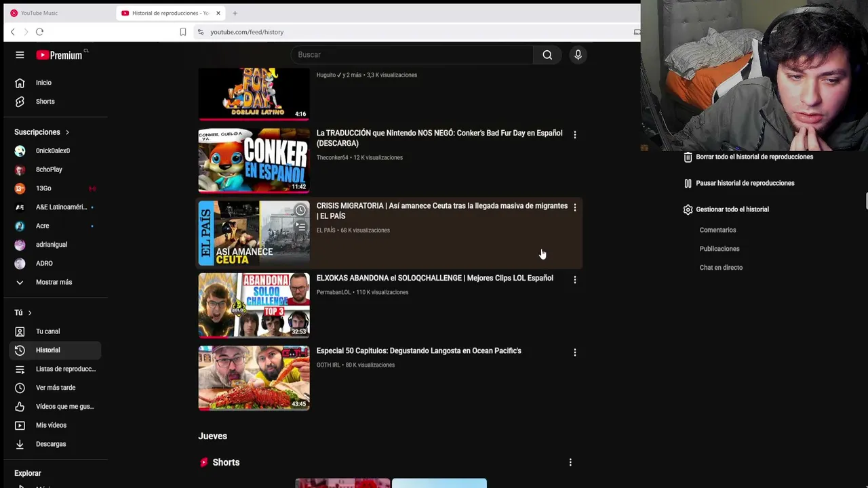Open more options for CRISIS MIGRATORIA video
The width and height of the screenshot is (868, 488).
point(575,207)
